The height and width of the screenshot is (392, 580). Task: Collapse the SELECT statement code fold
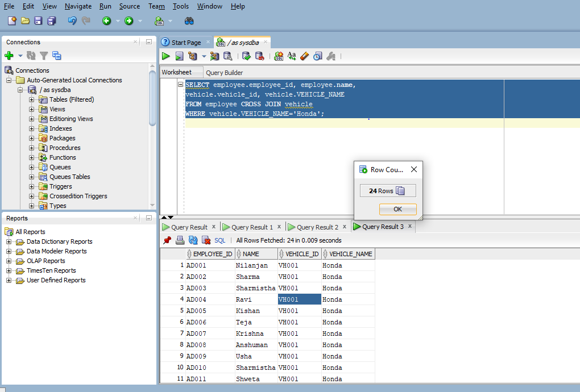coord(181,85)
